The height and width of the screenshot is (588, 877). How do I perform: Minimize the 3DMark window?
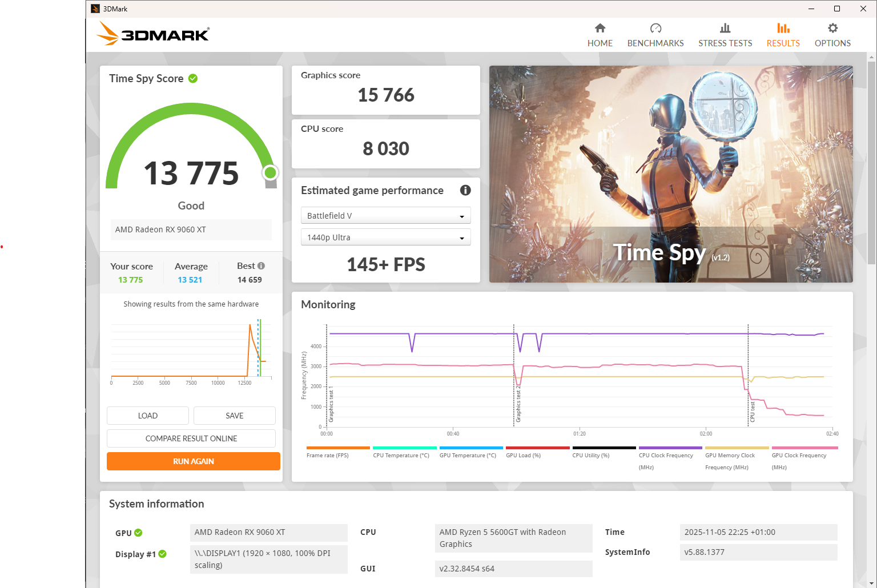click(x=811, y=9)
